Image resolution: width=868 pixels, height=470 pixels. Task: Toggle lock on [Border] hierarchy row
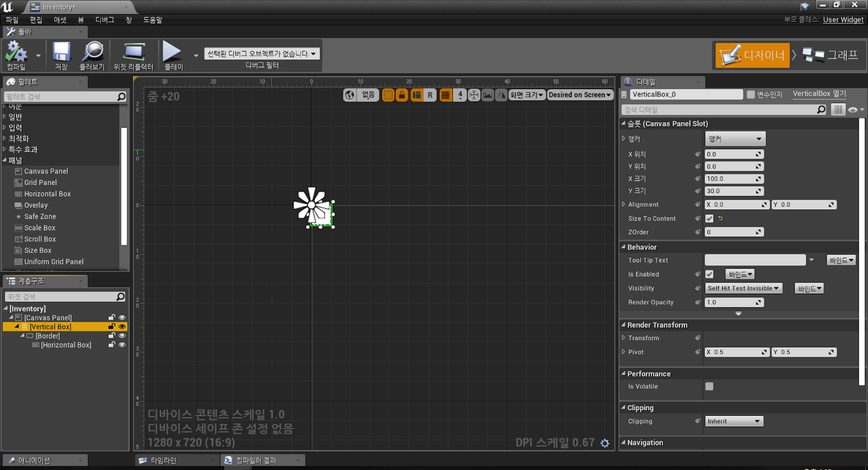point(112,336)
